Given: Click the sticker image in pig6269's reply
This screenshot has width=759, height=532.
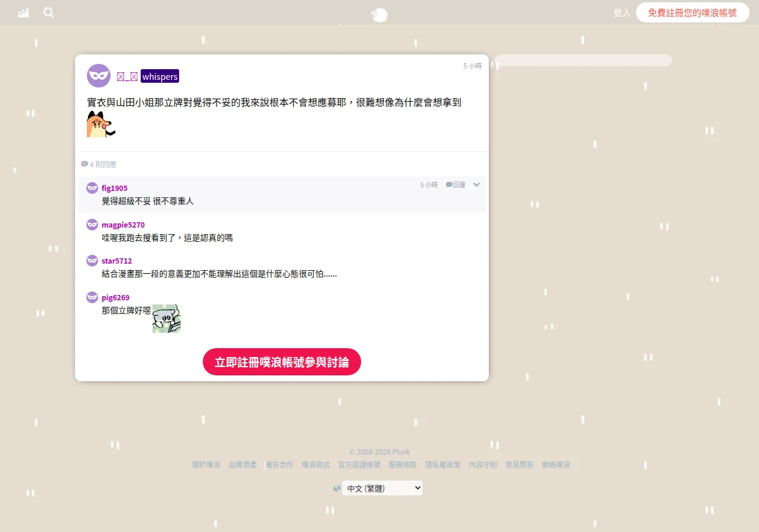Looking at the screenshot, I should [x=167, y=319].
